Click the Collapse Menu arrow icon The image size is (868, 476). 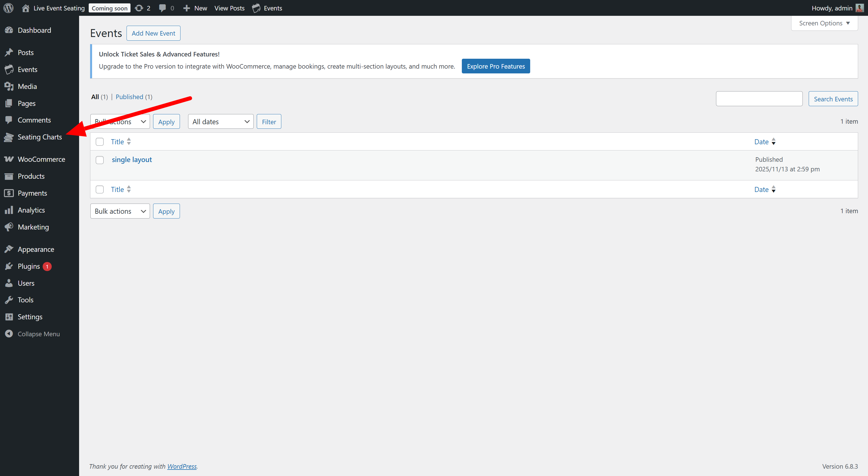point(9,333)
